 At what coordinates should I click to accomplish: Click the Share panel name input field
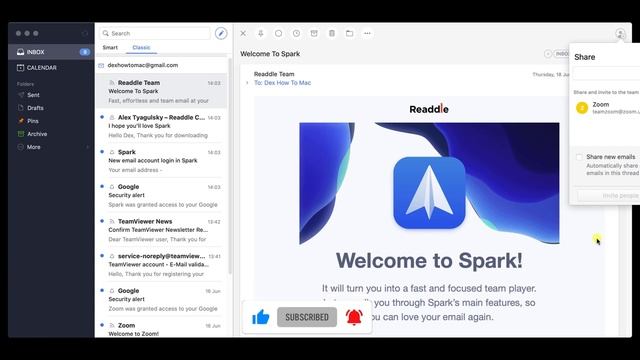[606, 74]
